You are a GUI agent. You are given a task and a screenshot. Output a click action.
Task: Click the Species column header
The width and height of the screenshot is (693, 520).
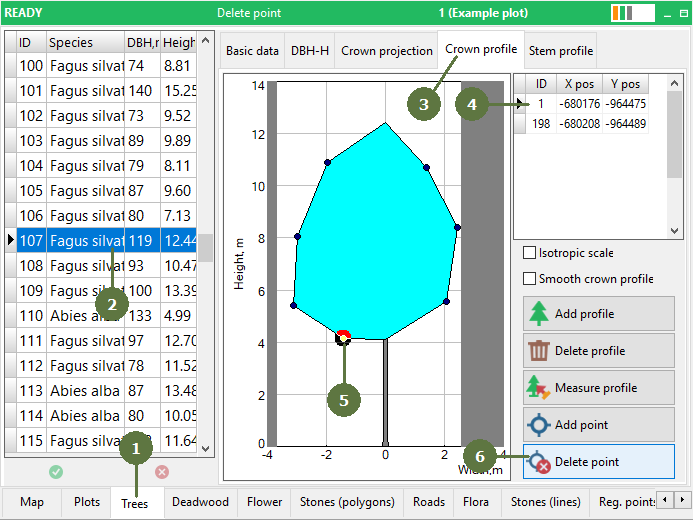(x=85, y=42)
